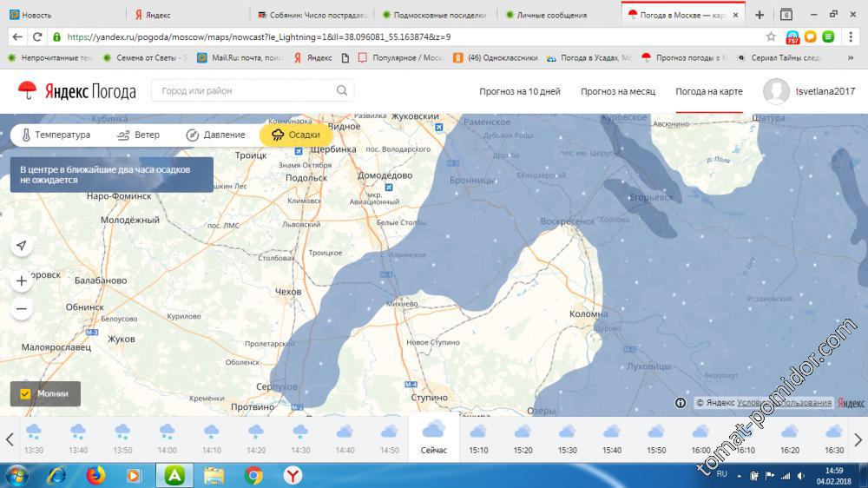Click the search magnifier icon

coord(341,90)
